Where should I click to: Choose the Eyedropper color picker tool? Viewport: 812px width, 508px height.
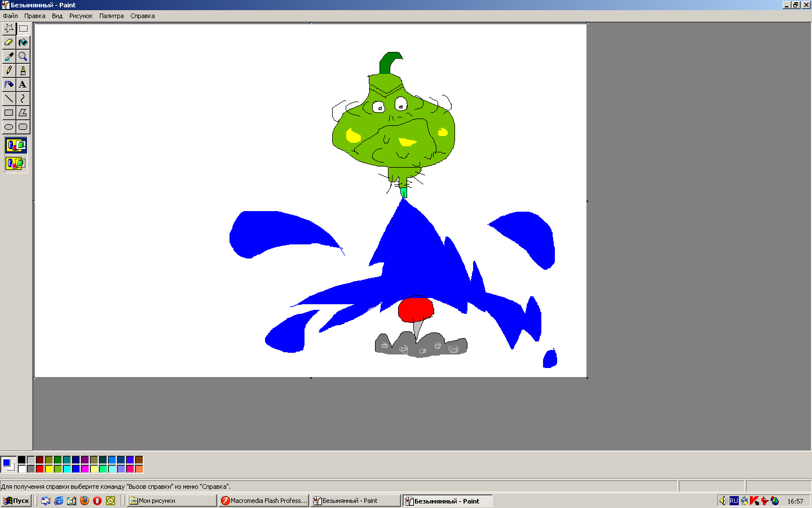tap(9, 56)
